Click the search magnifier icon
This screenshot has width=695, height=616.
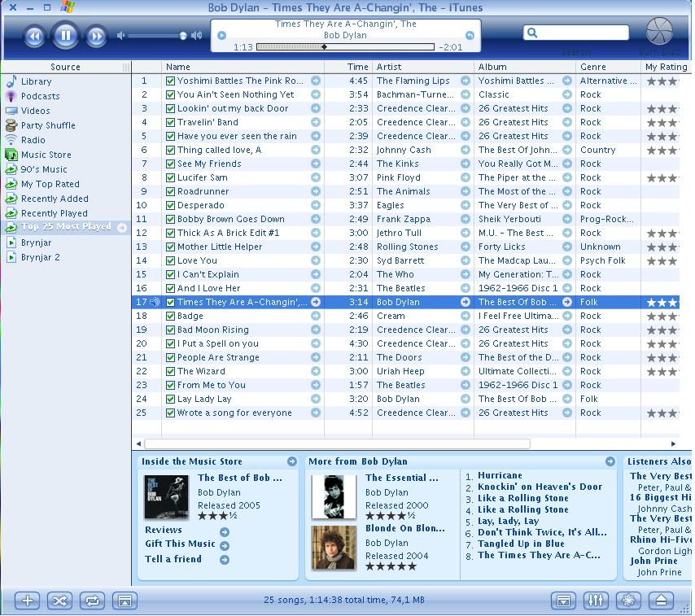point(533,33)
